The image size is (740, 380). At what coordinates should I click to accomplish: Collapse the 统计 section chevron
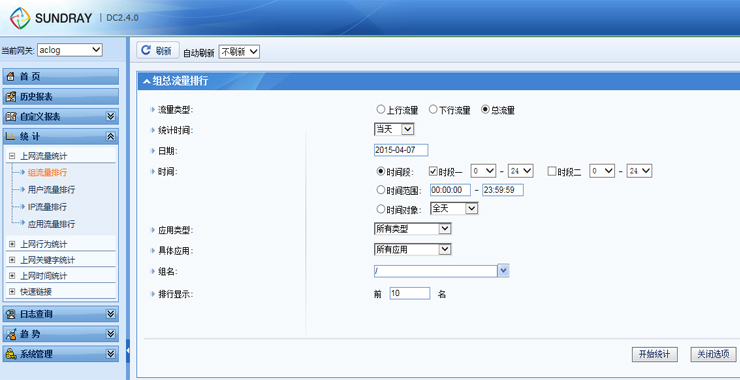coord(111,136)
